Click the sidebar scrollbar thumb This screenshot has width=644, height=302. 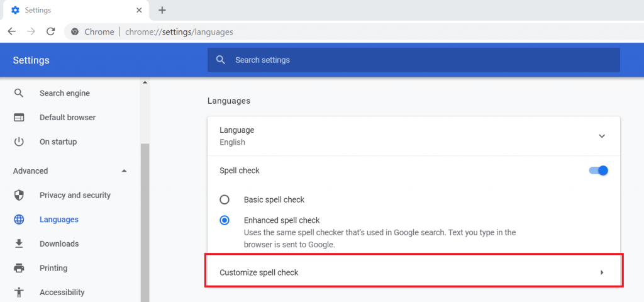click(145, 223)
